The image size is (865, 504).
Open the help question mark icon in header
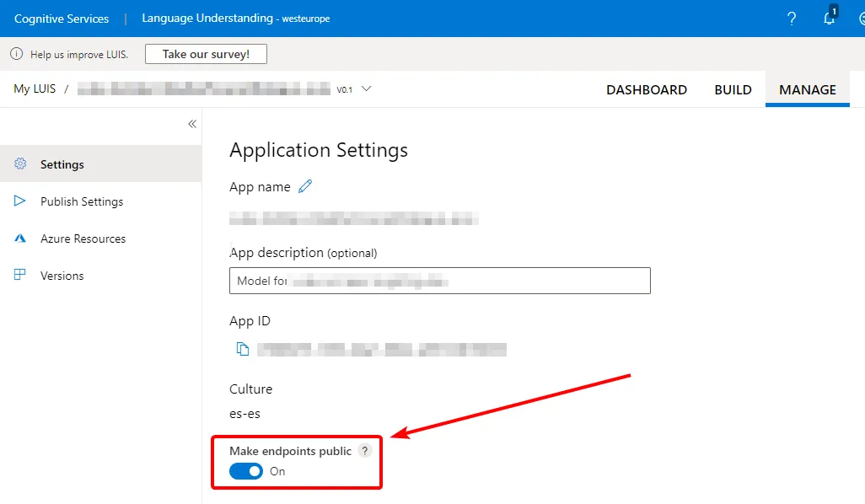792,19
